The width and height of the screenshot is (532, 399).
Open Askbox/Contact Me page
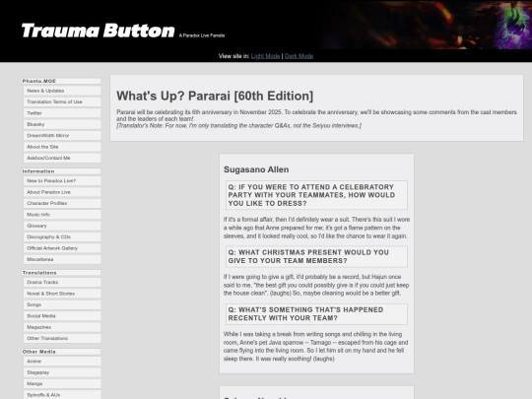point(62,158)
